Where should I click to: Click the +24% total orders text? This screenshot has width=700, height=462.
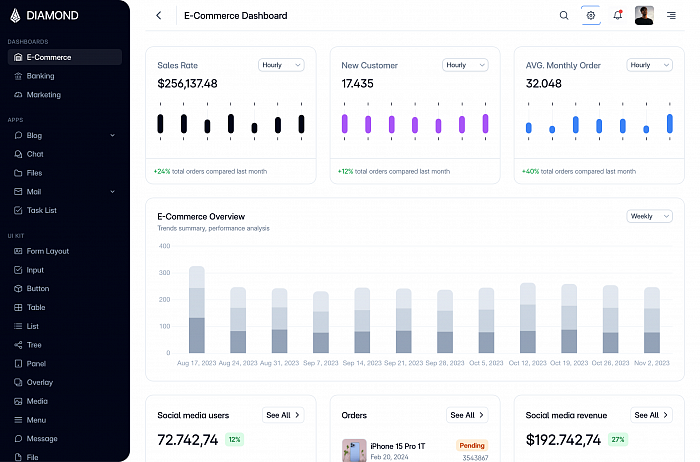pyautogui.click(x=210, y=171)
